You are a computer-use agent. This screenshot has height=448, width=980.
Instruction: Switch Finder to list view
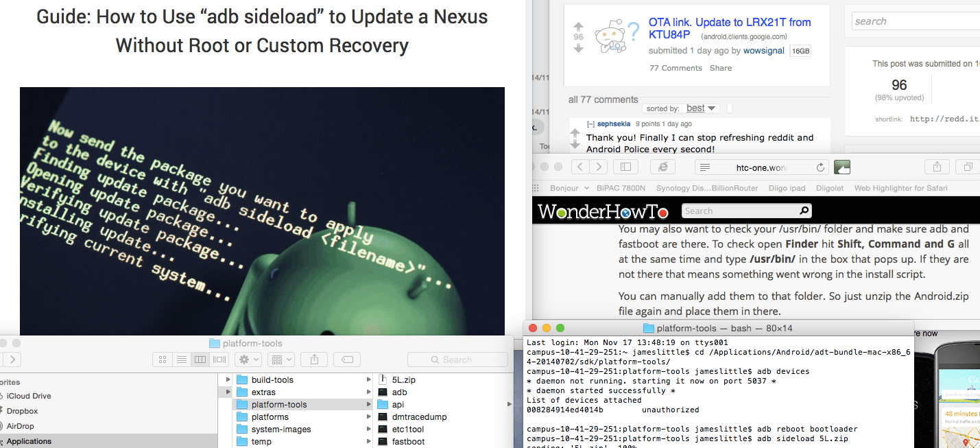point(182,359)
